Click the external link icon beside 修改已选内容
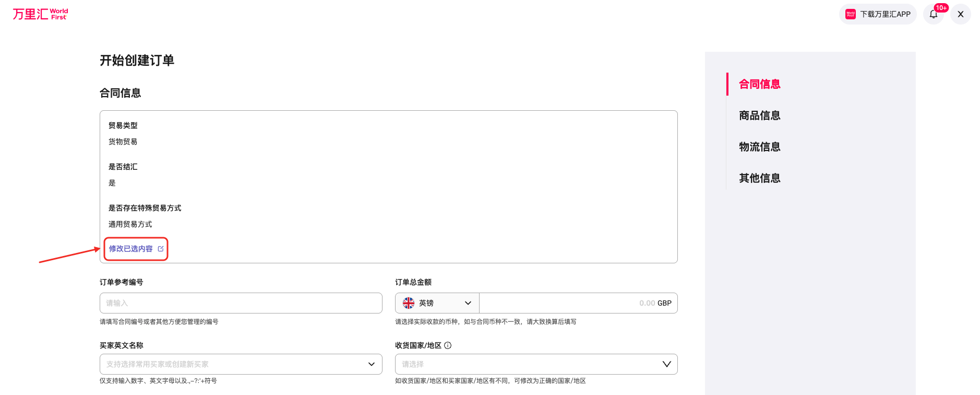 pyautogui.click(x=161, y=249)
